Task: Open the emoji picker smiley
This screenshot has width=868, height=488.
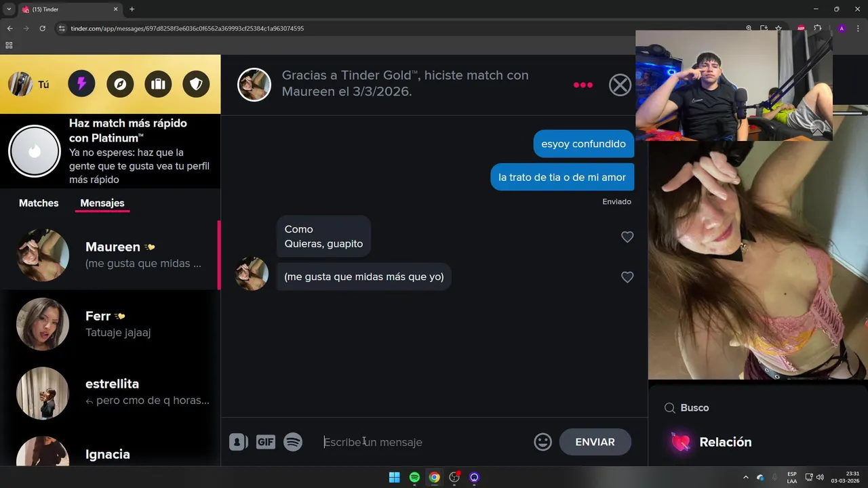Action: 542,442
